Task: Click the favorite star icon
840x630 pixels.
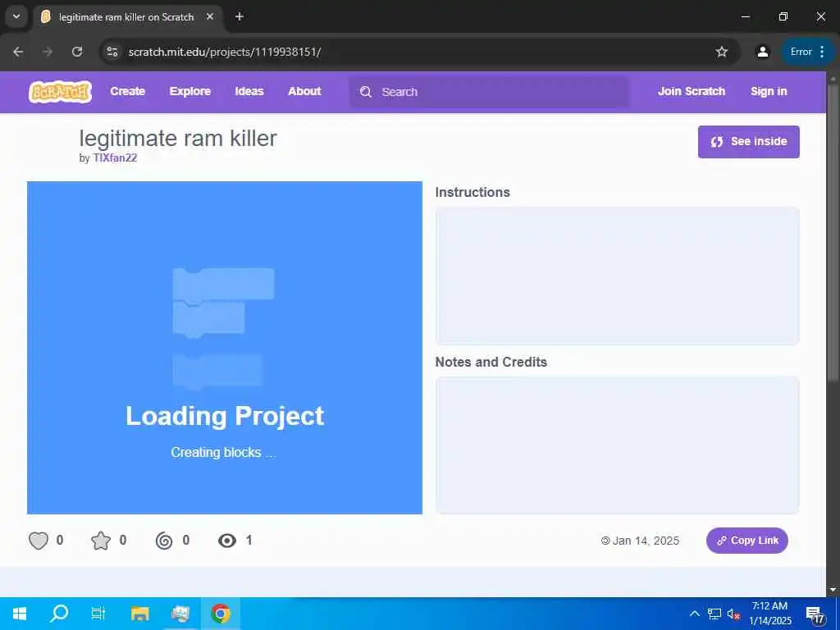Action: pyautogui.click(x=101, y=541)
